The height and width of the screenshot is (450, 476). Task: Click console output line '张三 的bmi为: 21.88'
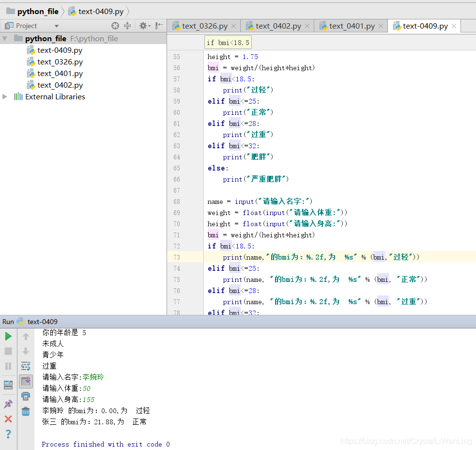94,422
